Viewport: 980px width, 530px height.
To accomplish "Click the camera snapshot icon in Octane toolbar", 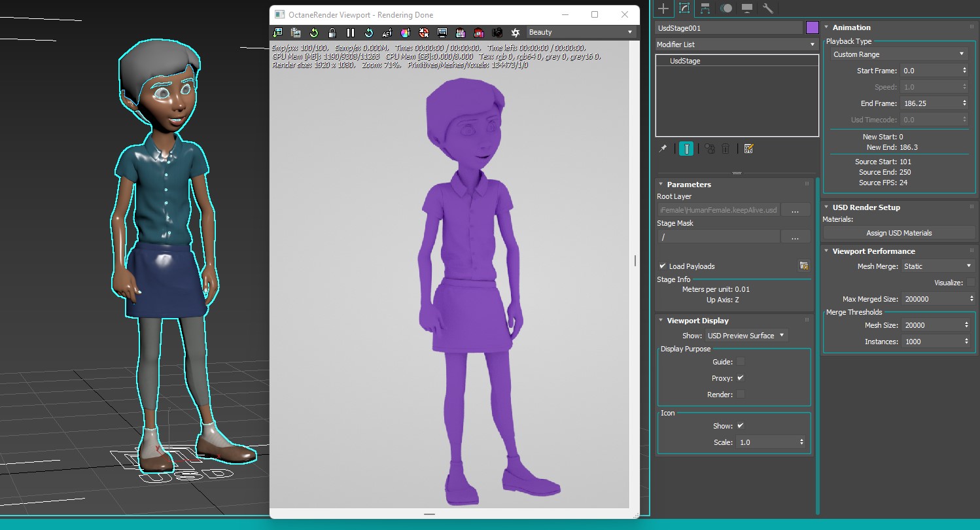I will coord(497,33).
